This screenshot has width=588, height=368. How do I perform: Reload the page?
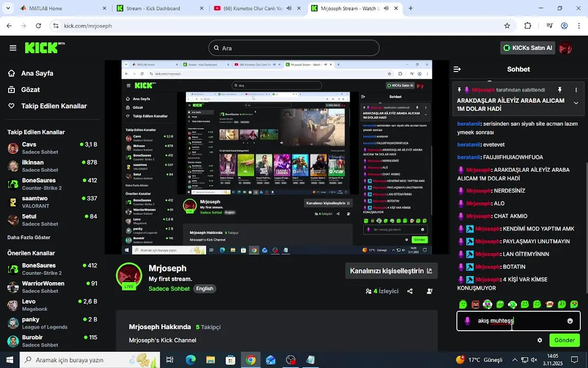[x=38, y=26]
